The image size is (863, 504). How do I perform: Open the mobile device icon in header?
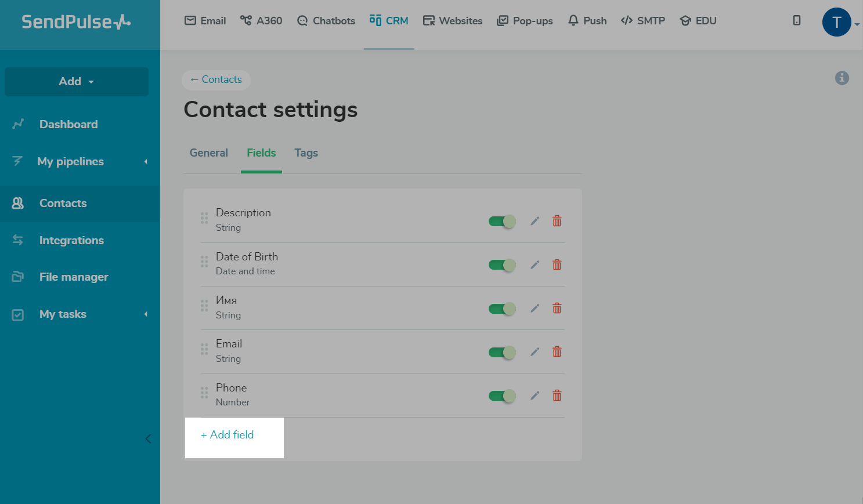coord(797,20)
